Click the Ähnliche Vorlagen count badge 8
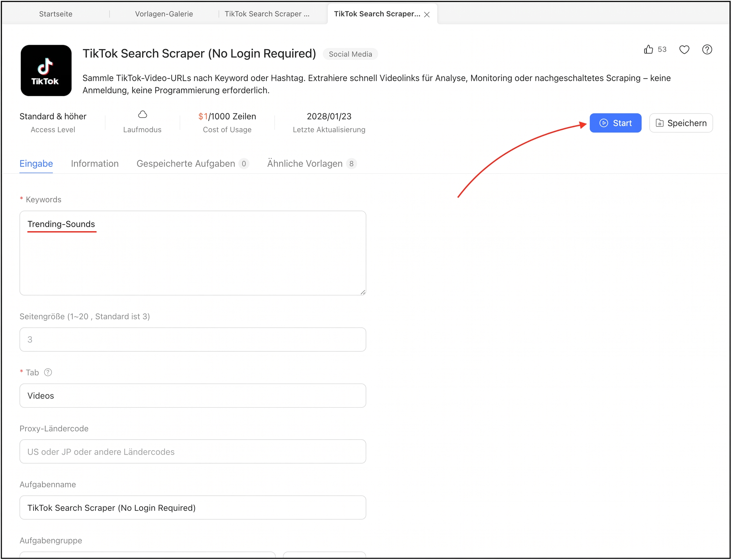The height and width of the screenshot is (560, 731). pyautogui.click(x=351, y=164)
